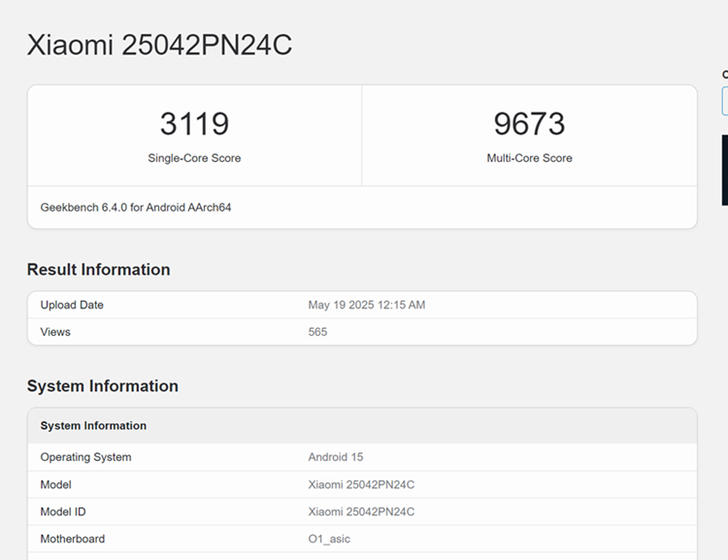The width and height of the screenshot is (728, 560).
Task: Click the Views row label
Action: coord(55,332)
